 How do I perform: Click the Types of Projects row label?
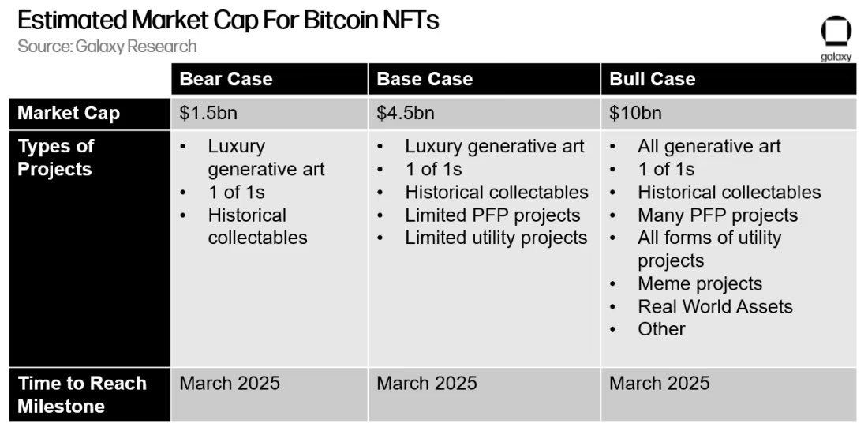(55, 158)
